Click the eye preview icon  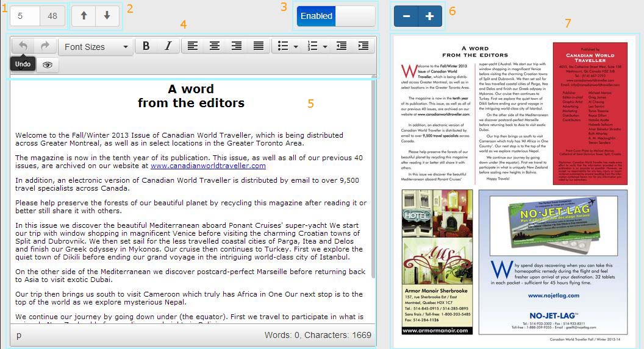click(x=47, y=65)
